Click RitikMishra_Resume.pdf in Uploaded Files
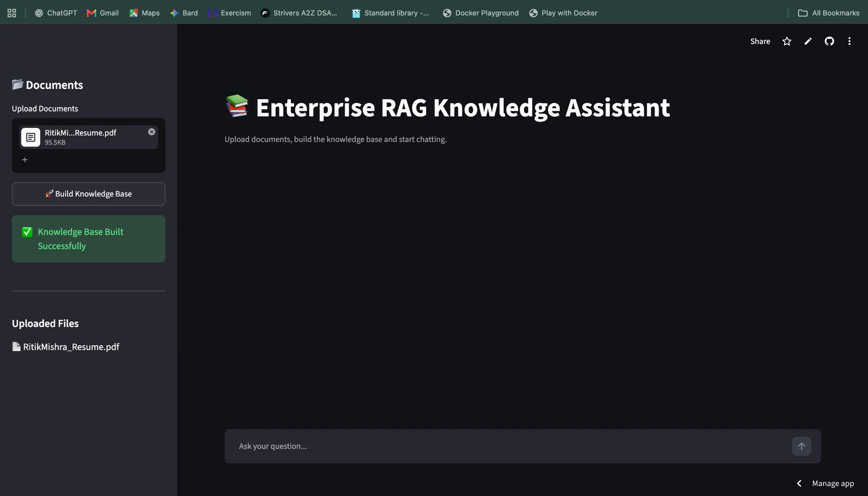This screenshot has height=496, width=868. pos(66,347)
